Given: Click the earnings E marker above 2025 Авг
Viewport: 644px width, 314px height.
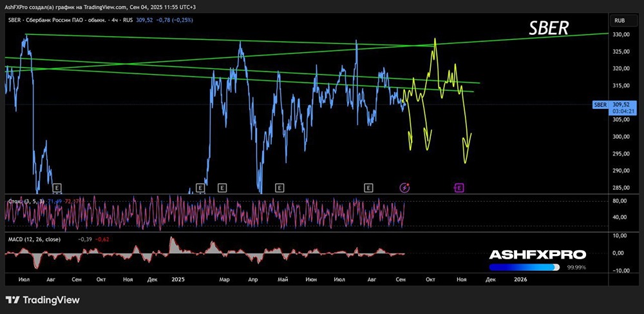Looking at the screenshot, I should tap(368, 188).
